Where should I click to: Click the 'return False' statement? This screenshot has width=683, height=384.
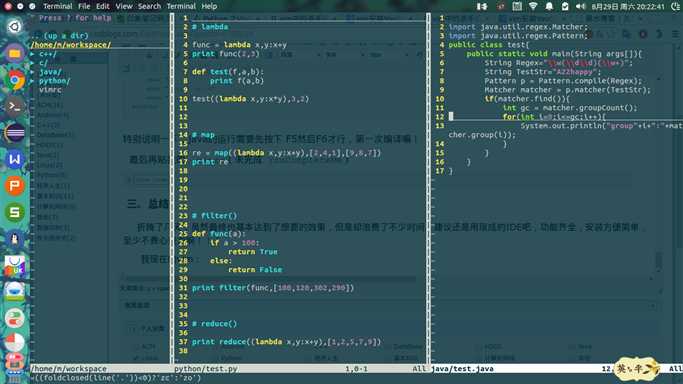pyautogui.click(x=255, y=270)
